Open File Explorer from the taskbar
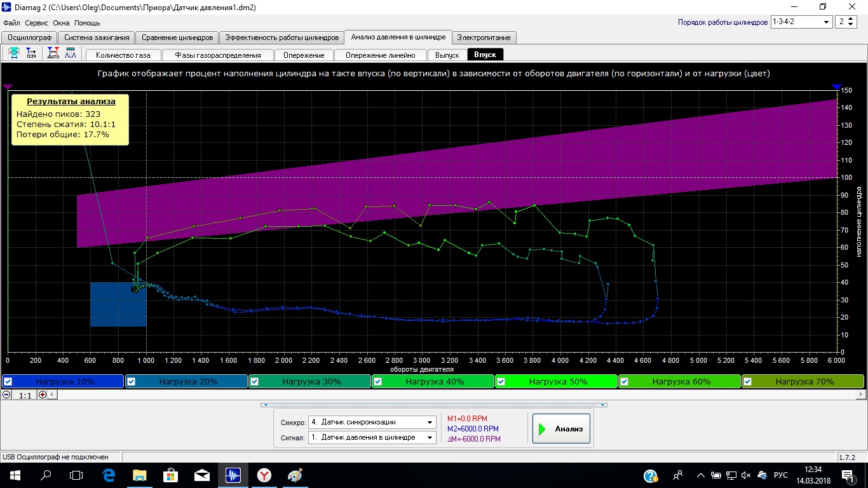This screenshot has height=488, width=868. tap(140, 475)
